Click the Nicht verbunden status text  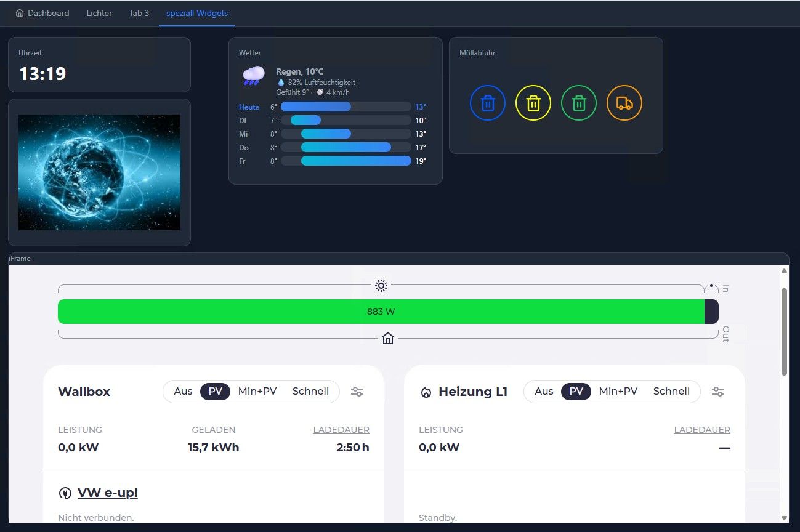96,518
